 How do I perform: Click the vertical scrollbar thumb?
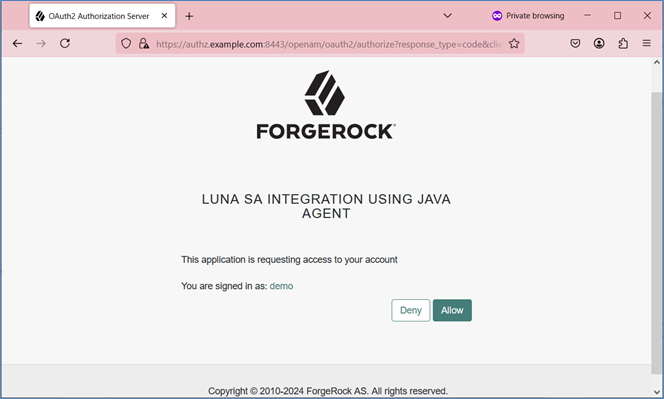point(657,233)
